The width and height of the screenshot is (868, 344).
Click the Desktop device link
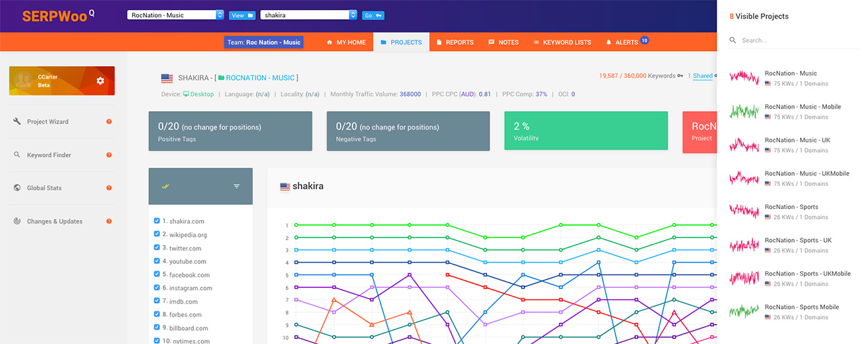click(198, 94)
